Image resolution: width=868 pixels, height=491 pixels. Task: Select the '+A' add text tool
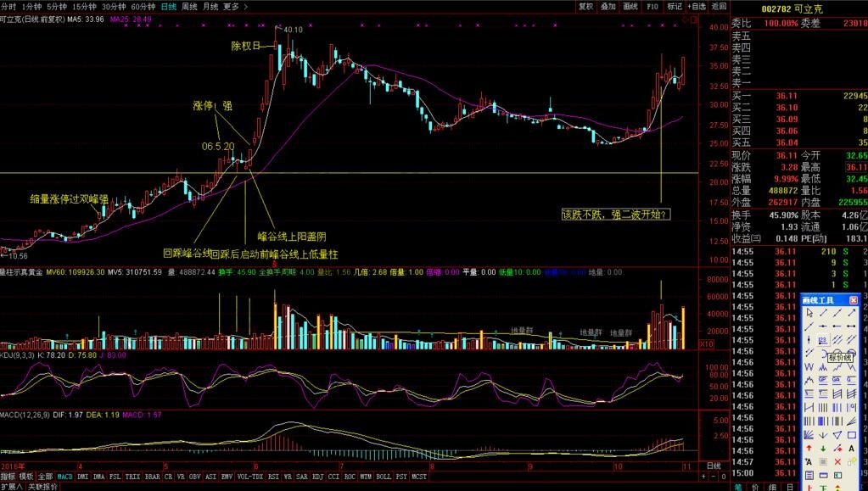click(809, 461)
